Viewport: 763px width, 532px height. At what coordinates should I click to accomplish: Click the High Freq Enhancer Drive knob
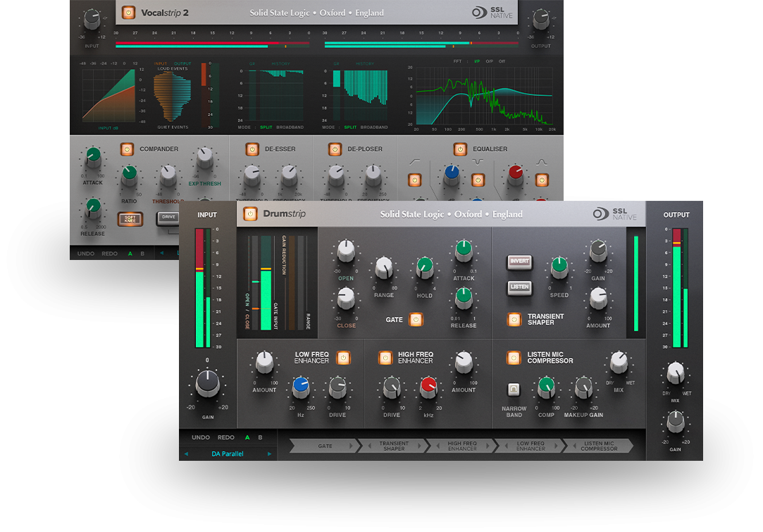[x=392, y=387]
